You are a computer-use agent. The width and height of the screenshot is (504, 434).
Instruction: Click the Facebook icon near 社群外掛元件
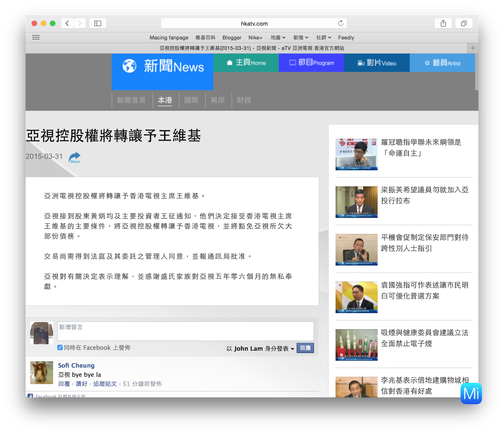coord(31,395)
